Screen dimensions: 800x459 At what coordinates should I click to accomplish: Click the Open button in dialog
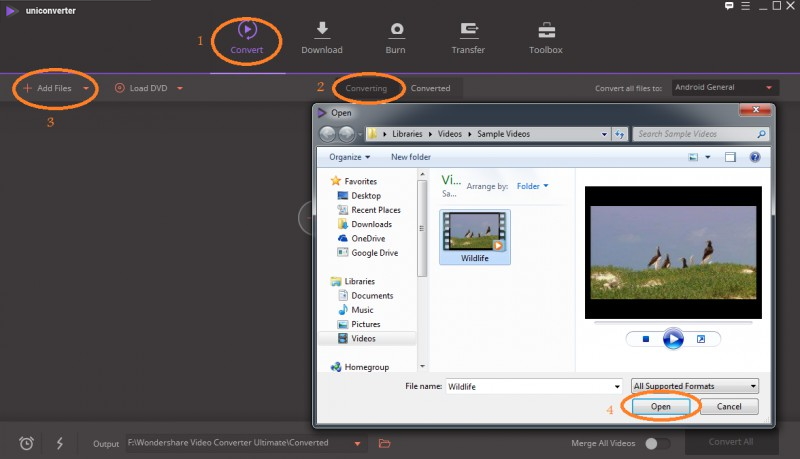coord(661,406)
